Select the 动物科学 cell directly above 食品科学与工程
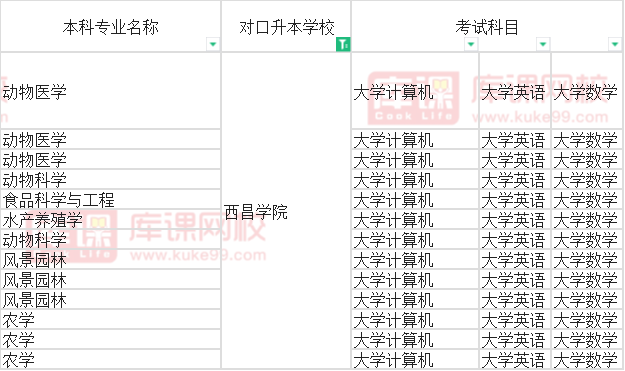Viewport: 625px width, 371px height. pos(110,179)
